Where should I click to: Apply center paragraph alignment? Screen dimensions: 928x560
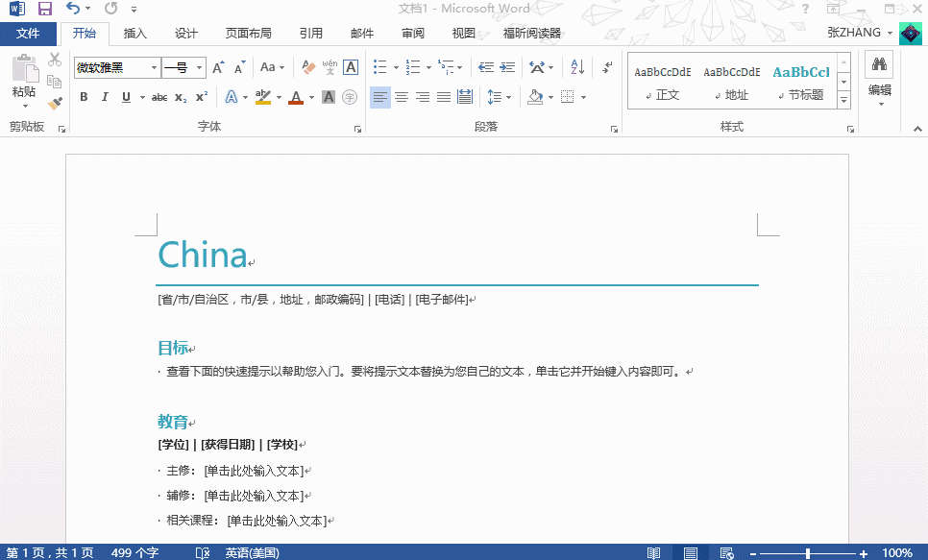coord(403,97)
